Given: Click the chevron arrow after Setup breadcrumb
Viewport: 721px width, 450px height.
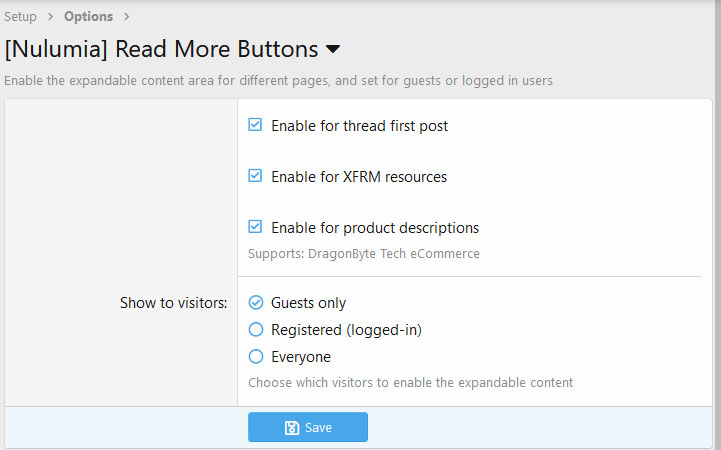Looking at the screenshot, I should 50,16.
